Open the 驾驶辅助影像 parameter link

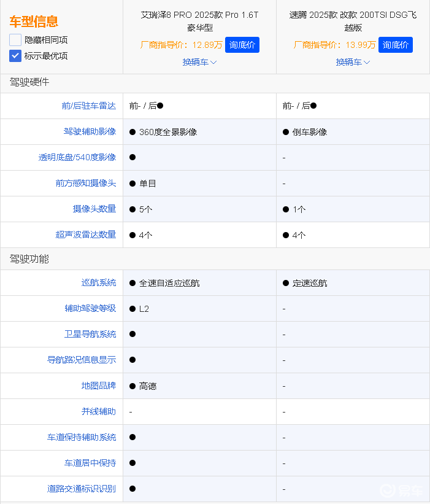coord(90,131)
